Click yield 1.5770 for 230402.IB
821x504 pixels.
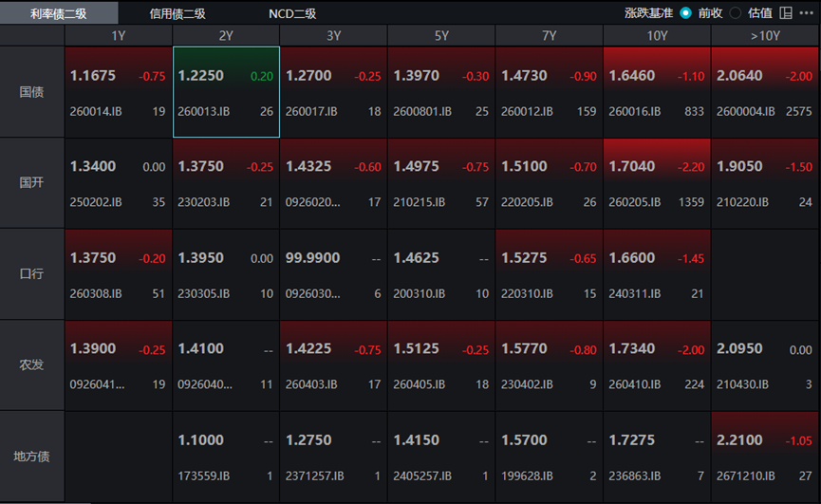[524, 348]
